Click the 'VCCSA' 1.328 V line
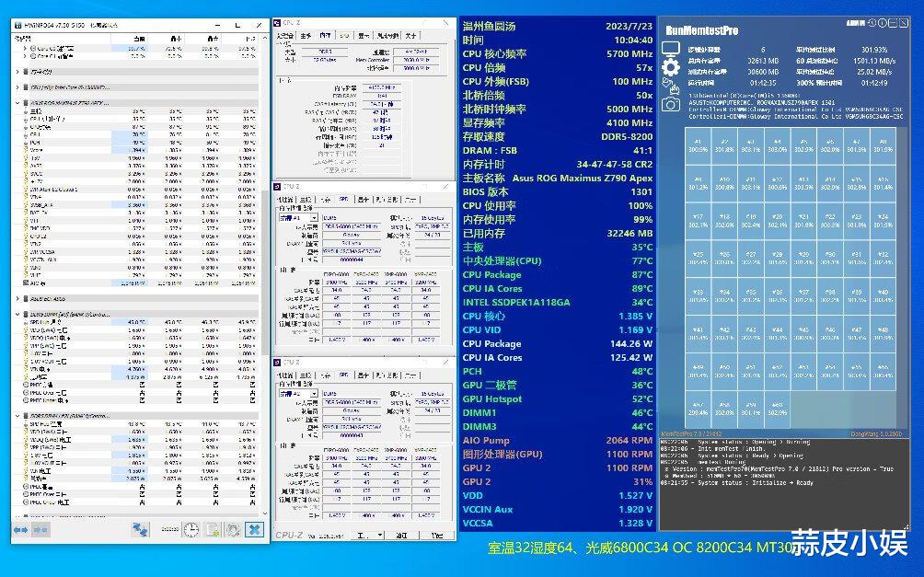Viewport: 924px width, 577px height. [558, 523]
